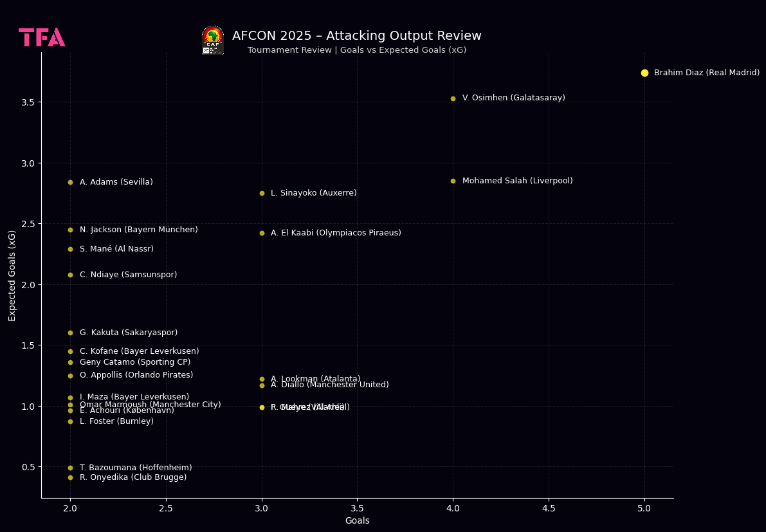This screenshot has width=766, height=532.
Task: Click the AFCON tournament emblem
Action: tap(213, 40)
